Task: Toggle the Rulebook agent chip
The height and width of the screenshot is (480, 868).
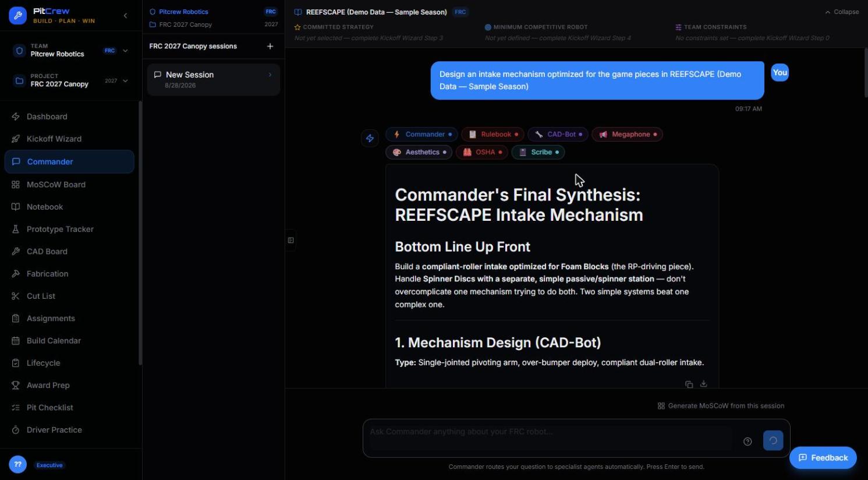Action: 493,135
